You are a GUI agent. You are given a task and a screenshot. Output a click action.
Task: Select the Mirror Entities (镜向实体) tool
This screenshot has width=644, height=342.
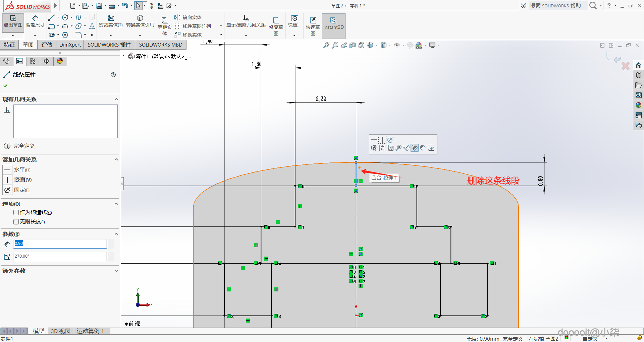[x=188, y=17]
